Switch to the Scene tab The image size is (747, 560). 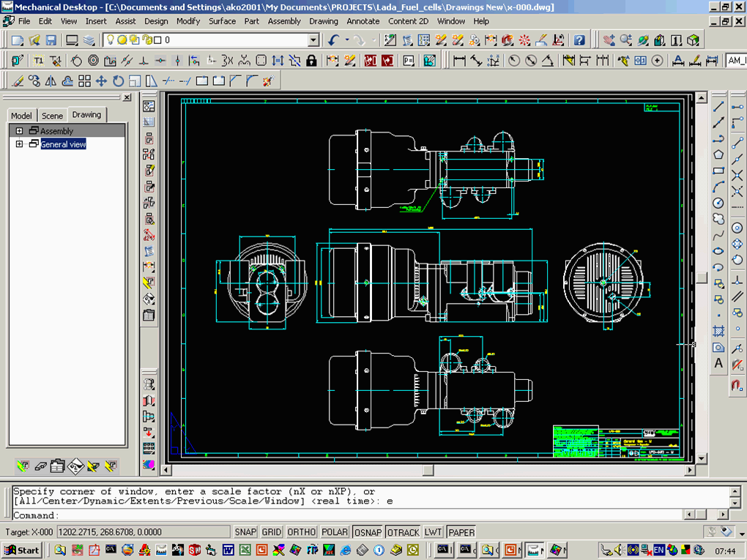pos(52,115)
